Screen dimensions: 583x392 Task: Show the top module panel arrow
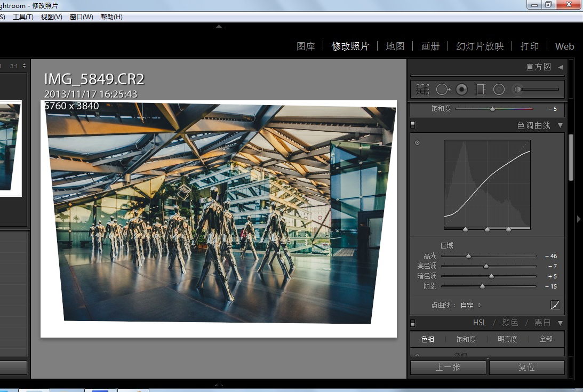point(219,27)
